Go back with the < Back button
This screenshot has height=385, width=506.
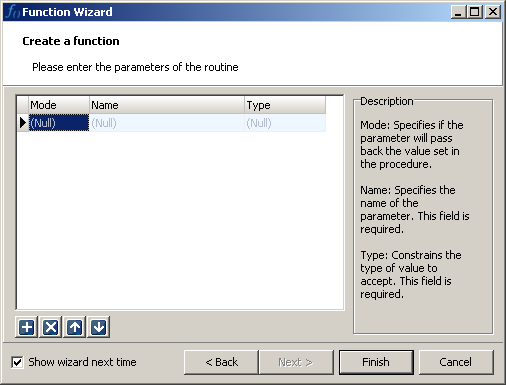pyautogui.click(x=221, y=362)
